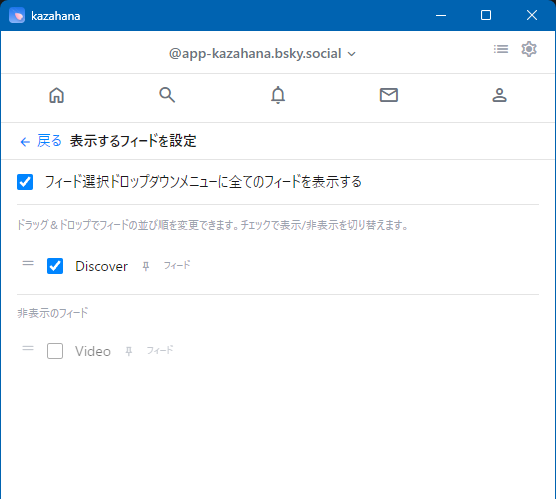Image resolution: width=556 pixels, height=499 pixels.
Task: Enable the Video feed checkbox
Action: pyautogui.click(x=55, y=351)
